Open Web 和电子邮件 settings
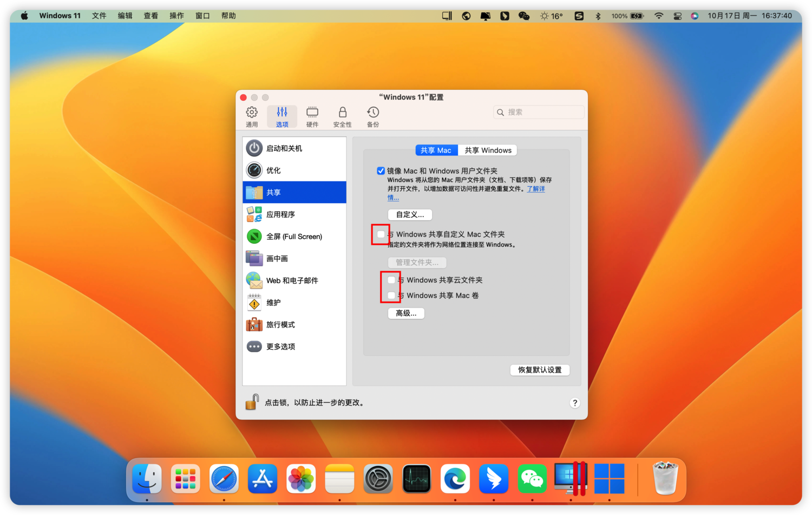Image resolution: width=812 pixels, height=515 pixels. [294, 281]
